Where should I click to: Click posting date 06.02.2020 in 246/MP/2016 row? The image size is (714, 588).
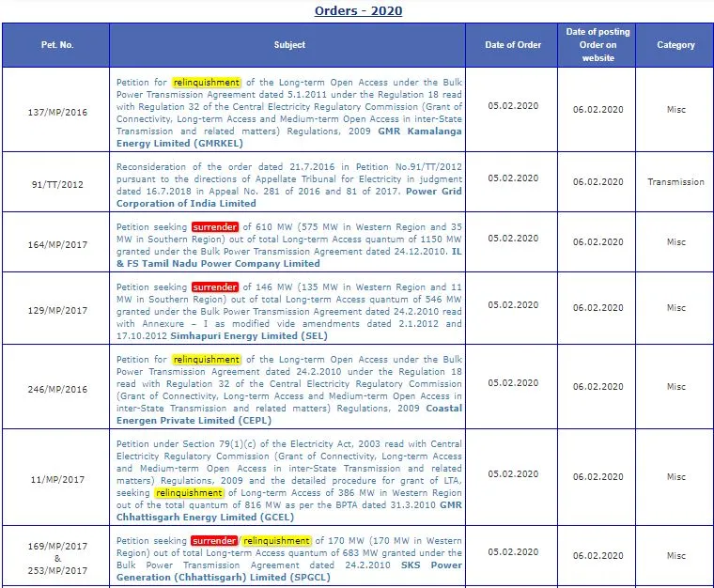point(598,386)
